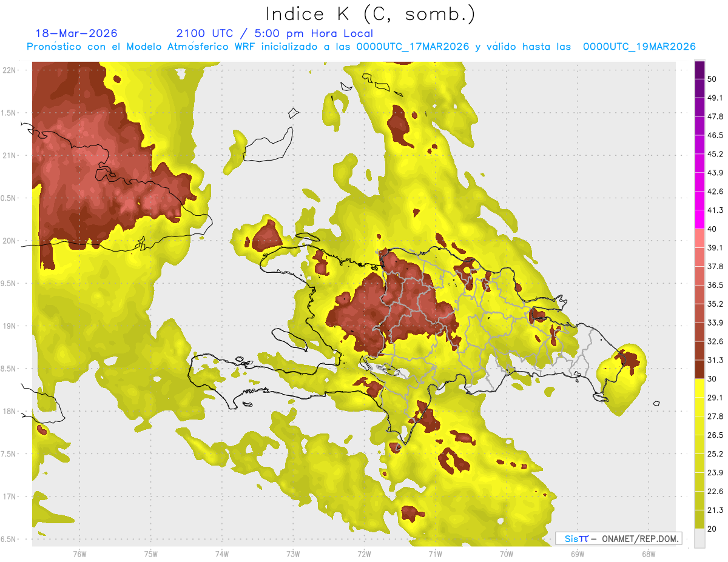Click the "69W" longitude label
This screenshot has height=562, width=728.
pos(578,554)
